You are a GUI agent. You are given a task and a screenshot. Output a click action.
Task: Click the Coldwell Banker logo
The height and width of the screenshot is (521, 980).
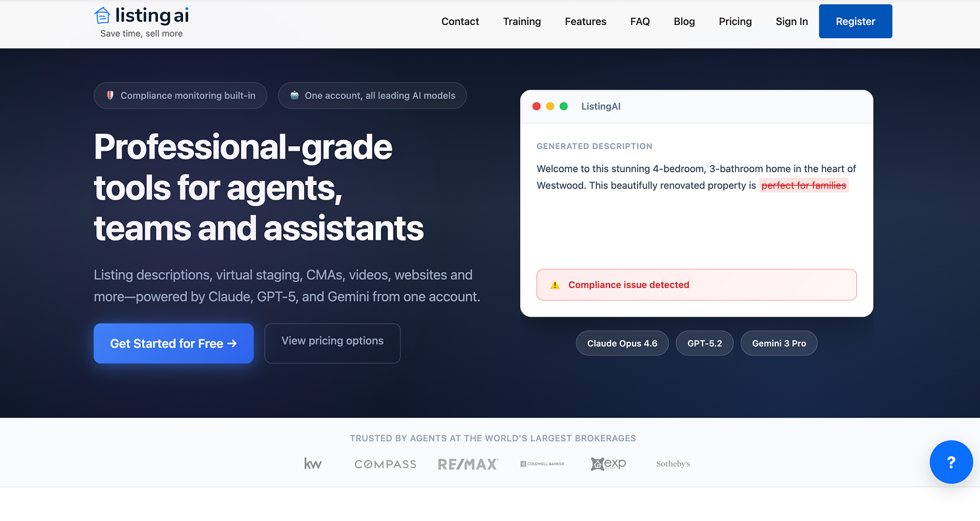[542, 464]
